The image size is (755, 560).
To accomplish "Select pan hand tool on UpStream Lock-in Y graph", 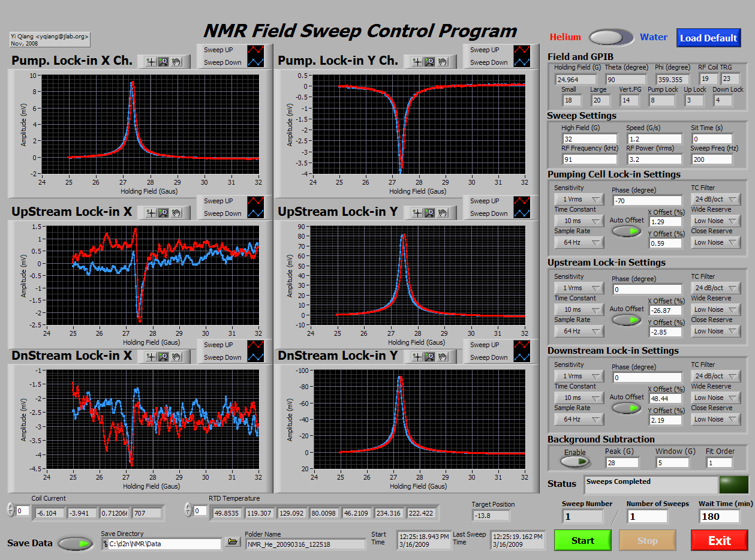I will coord(443,213).
